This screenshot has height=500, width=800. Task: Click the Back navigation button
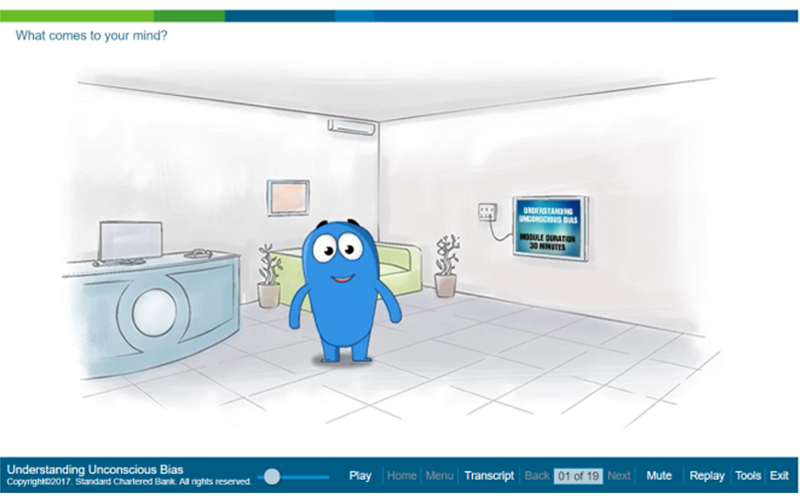tap(538, 476)
